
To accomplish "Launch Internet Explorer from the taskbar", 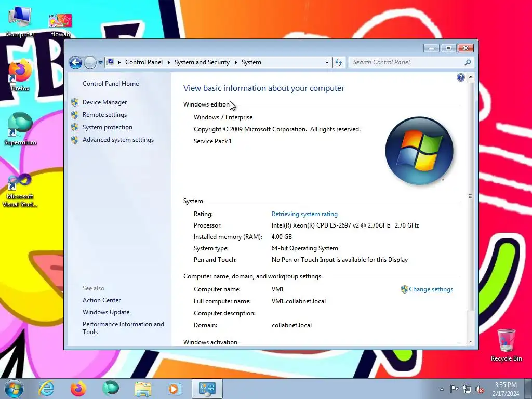I will click(x=46, y=389).
